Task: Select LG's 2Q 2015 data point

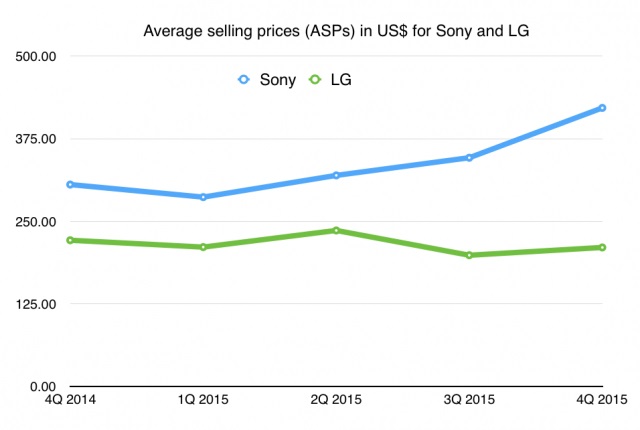Action: pos(336,231)
